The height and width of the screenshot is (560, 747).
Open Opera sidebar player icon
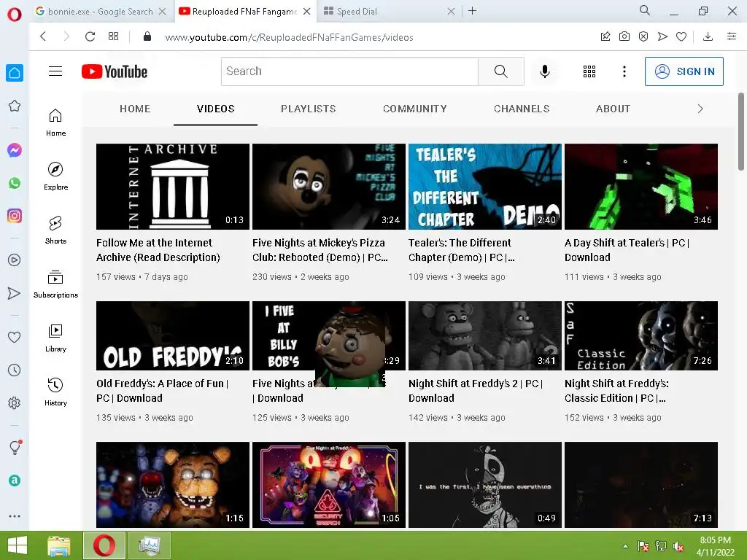[x=15, y=260]
